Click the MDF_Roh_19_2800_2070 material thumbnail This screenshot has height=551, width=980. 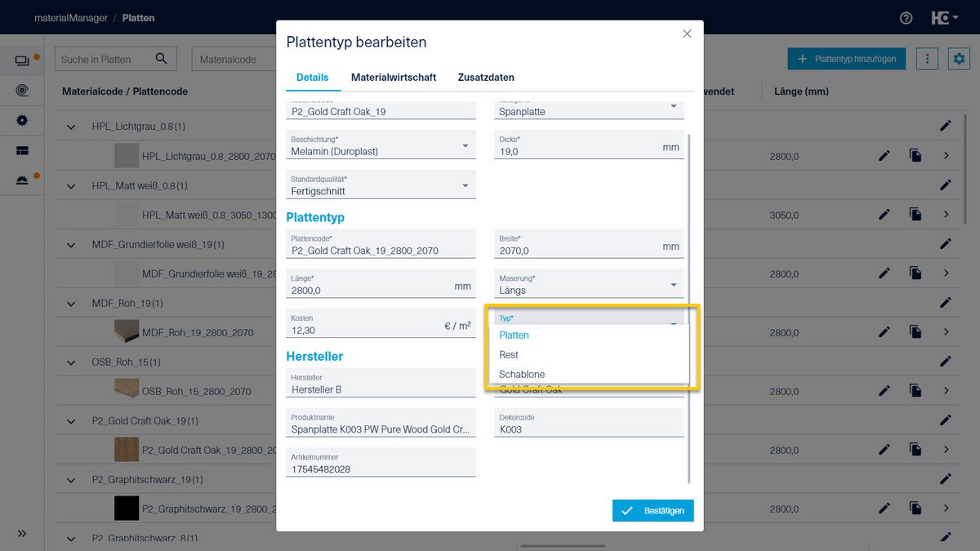(125, 331)
